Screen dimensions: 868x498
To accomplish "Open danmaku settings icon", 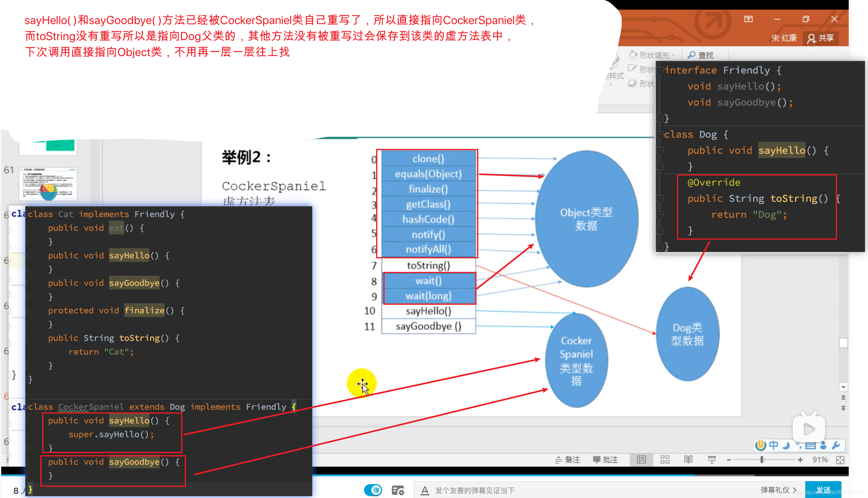I will [x=398, y=490].
